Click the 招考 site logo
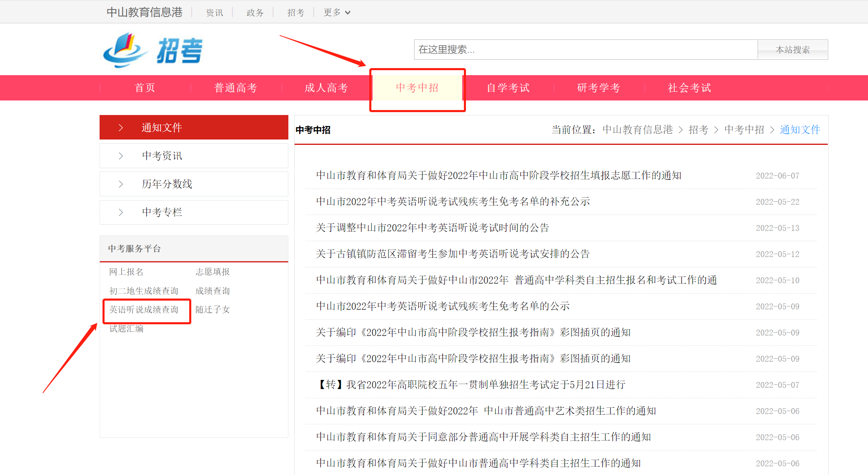This screenshot has height=475, width=868. (x=153, y=50)
